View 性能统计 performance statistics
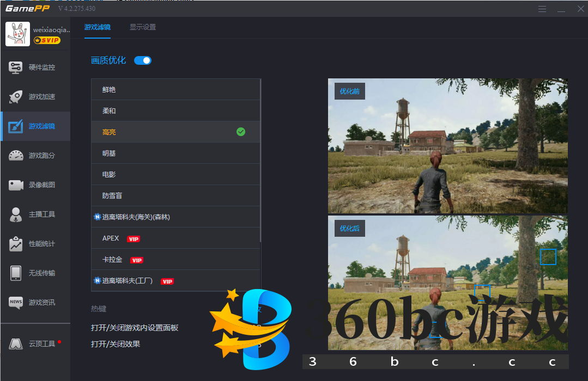The image size is (588, 381). [x=35, y=244]
